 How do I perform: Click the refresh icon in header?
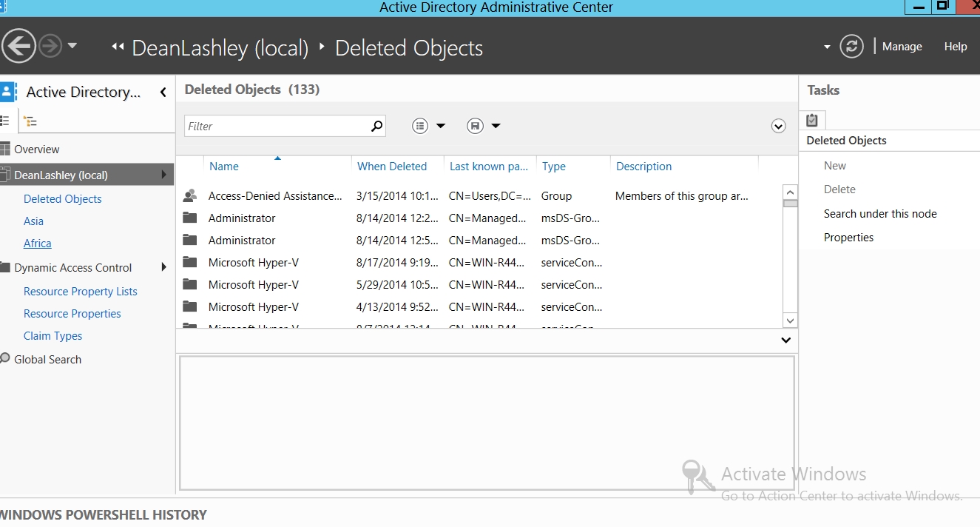pyautogui.click(x=851, y=47)
